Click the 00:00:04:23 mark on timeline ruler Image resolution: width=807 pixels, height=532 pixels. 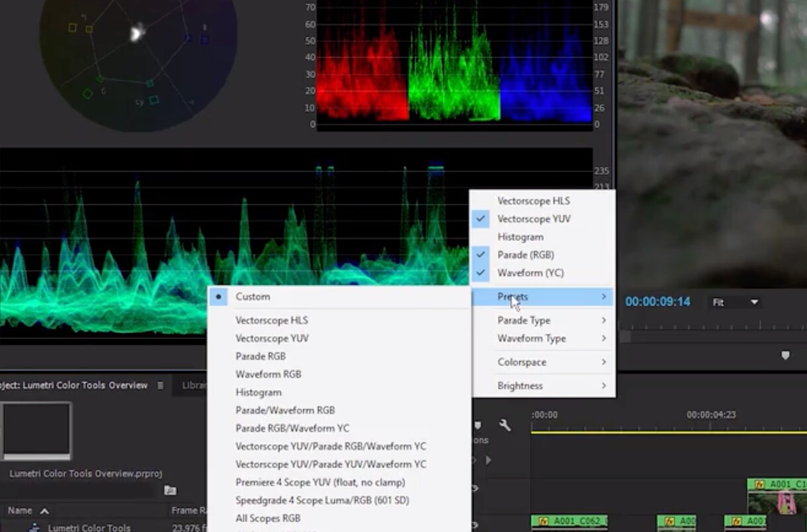coord(711,415)
